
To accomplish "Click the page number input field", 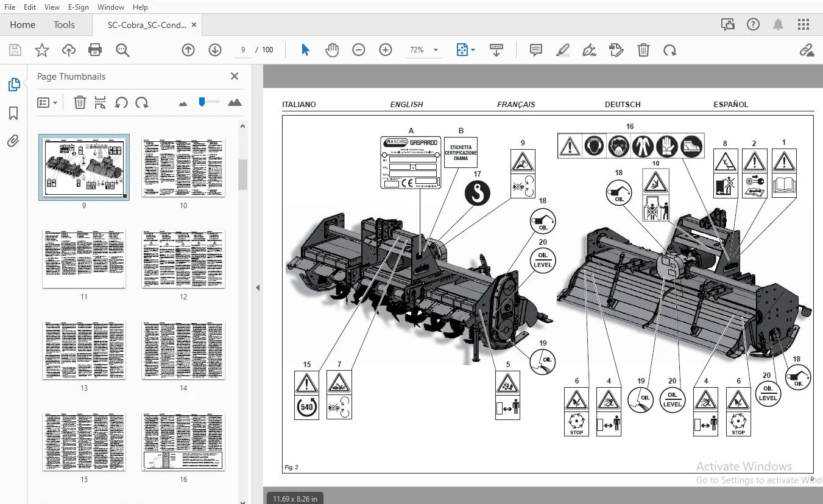I will 242,50.
